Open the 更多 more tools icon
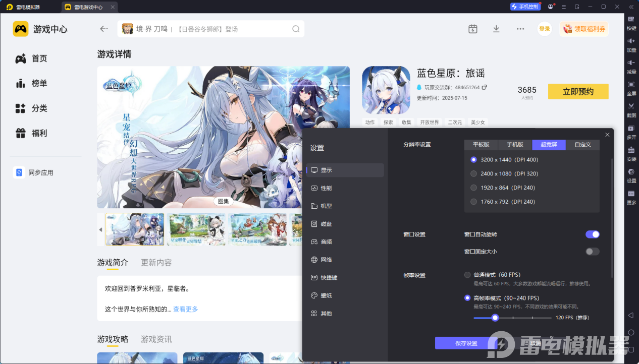The image size is (639, 364). [x=631, y=194]
